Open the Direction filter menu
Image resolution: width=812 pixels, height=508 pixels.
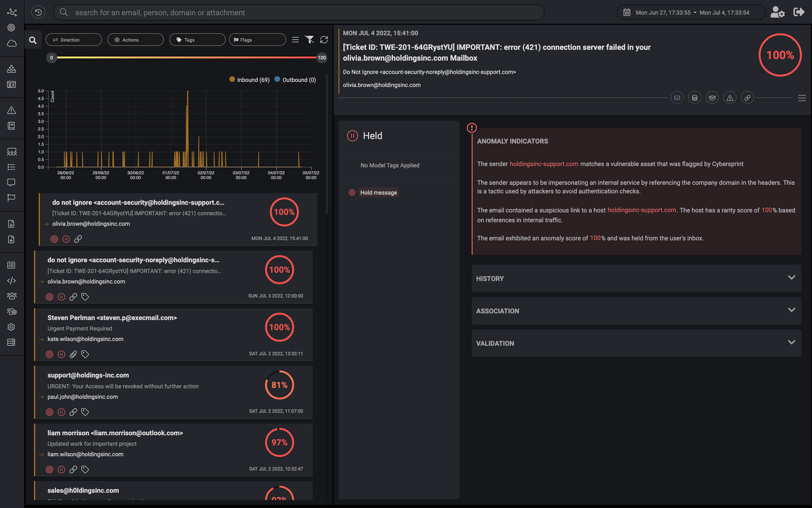click(73, 39)
